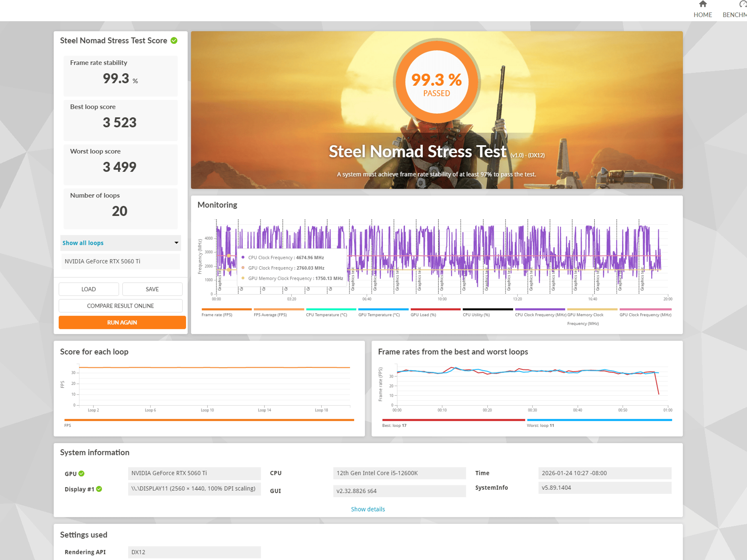
Task: Toggle the GPU Load (%) legend entry
Action: point(436,312)
